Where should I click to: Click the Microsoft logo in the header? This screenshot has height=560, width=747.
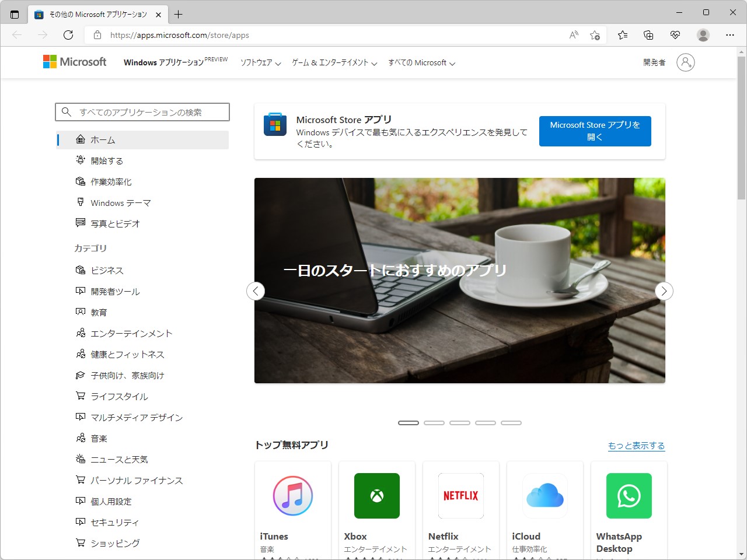(74, 62)
